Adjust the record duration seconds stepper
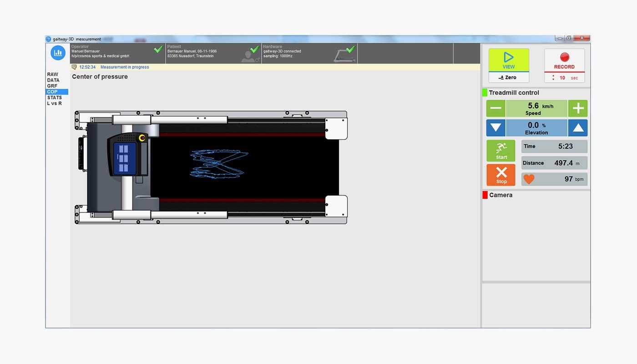The height and width of the screenshot is (364, 637). coord(553,78)
